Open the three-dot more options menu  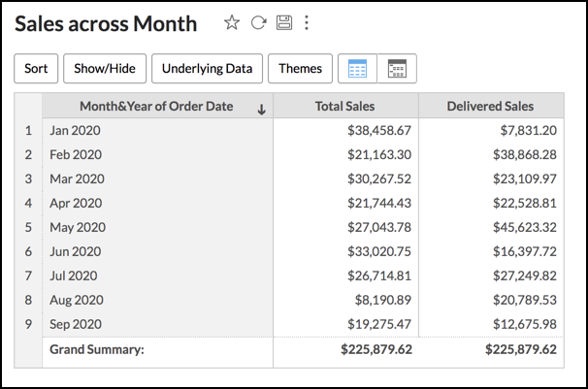(308, 23)
